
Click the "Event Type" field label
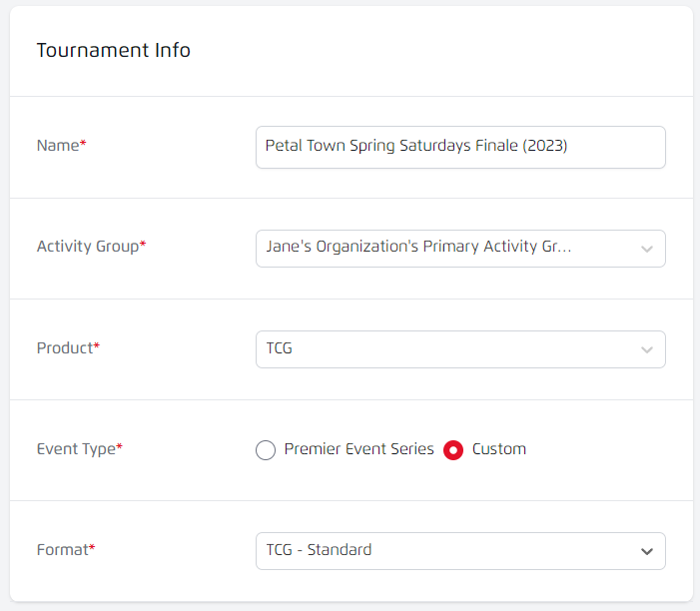pyautogui.click(x=76, y=449)
